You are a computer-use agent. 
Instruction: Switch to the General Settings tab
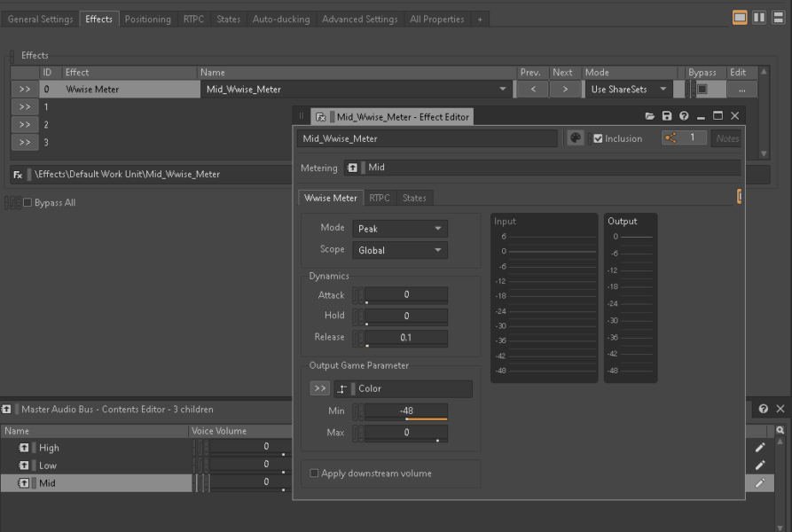click(41, 20)
